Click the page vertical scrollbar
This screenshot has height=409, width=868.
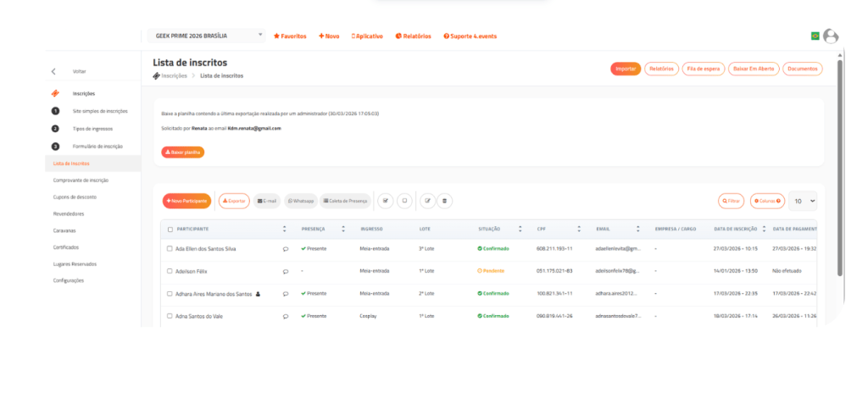click(839, 169)
